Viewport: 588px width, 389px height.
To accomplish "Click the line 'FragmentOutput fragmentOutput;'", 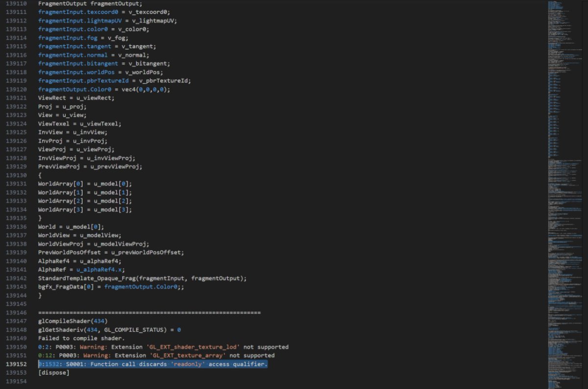I will click(x=90, y=3).
